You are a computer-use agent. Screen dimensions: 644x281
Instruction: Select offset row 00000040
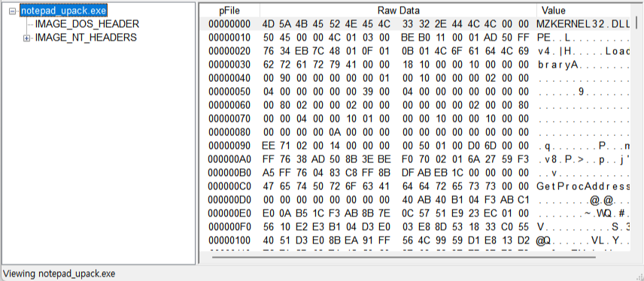tap(415, 78)
